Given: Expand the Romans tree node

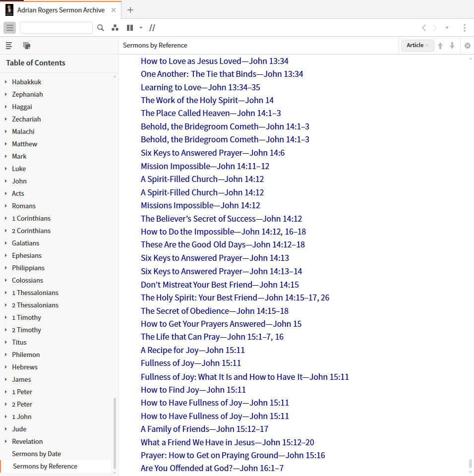Looking at the screenshot, I should pyautogui.click(x=6, y=206).
